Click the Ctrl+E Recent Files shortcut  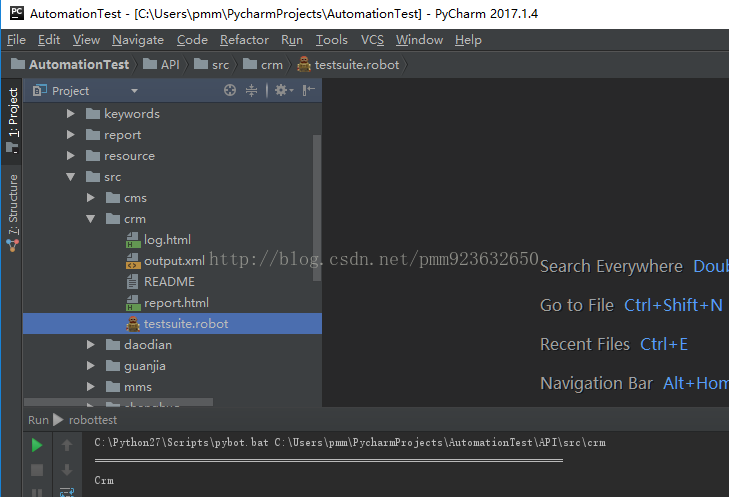click(x=664, y=344)
